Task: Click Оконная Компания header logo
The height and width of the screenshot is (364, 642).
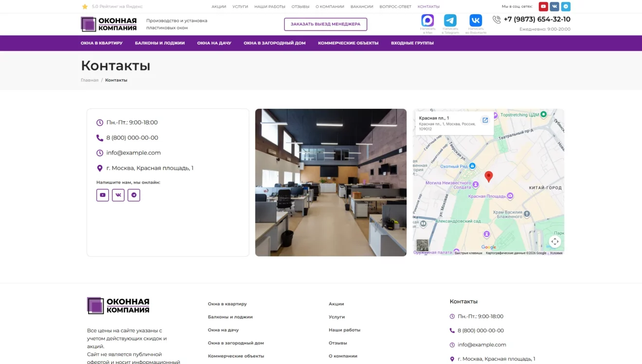Action: (109, 24)
